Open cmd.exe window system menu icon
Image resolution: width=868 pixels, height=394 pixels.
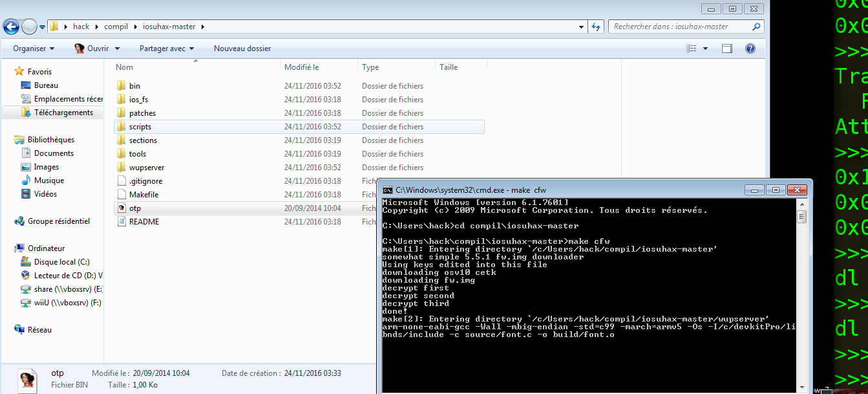(388, 190)
